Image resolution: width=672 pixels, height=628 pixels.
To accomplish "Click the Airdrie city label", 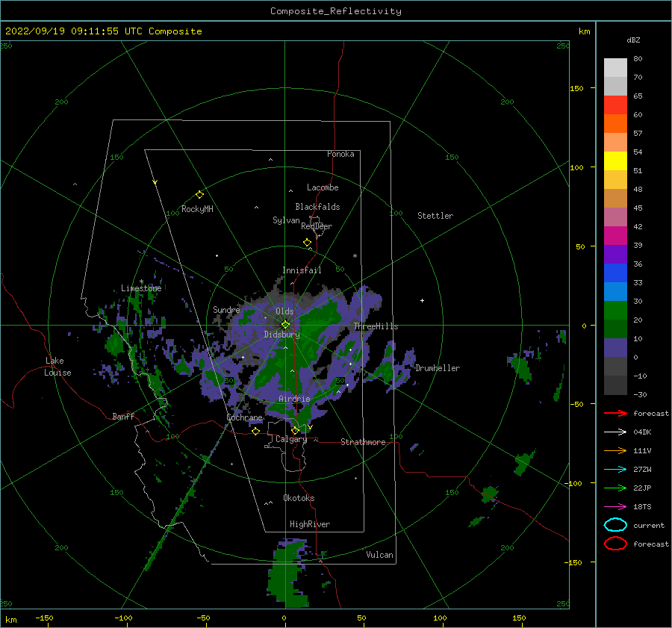I will [294, 399].
